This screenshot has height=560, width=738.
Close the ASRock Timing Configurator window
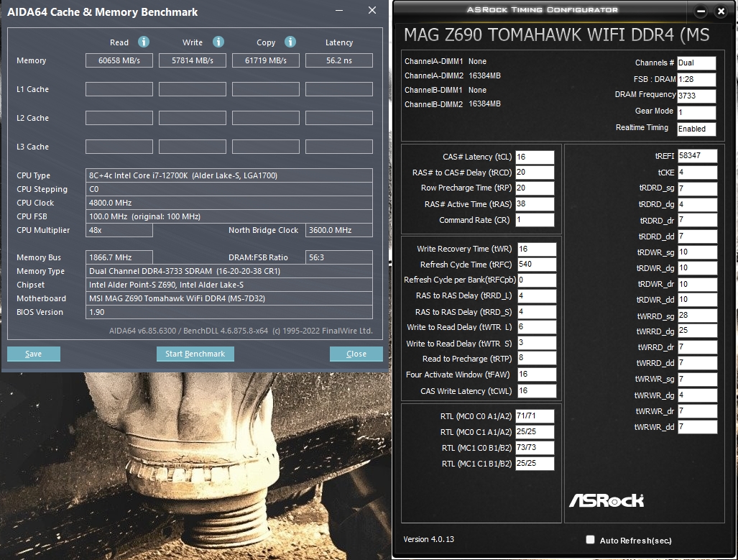pos(721,12)
